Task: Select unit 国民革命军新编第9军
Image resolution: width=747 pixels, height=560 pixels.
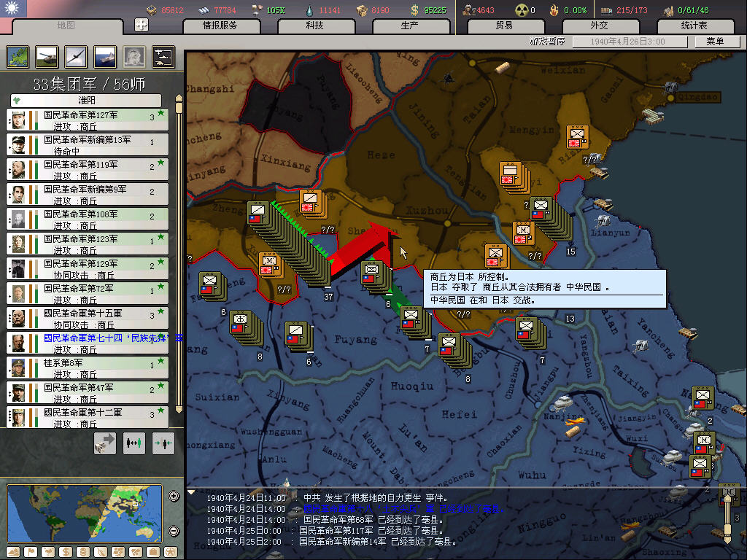Action: pos(88,194)
